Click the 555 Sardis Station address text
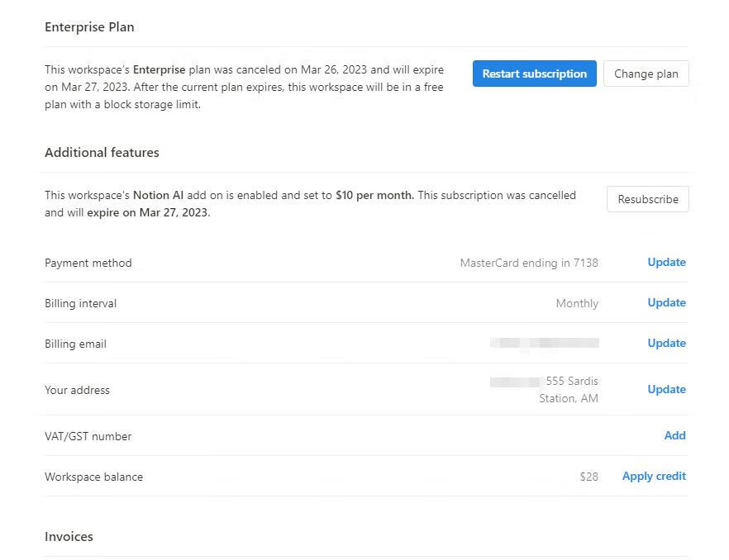 coord(570,390)
